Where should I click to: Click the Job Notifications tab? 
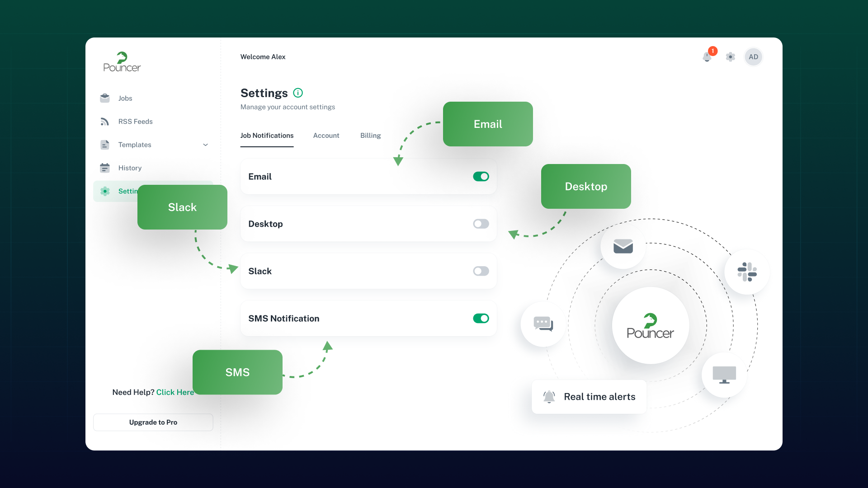coord(266,135)
